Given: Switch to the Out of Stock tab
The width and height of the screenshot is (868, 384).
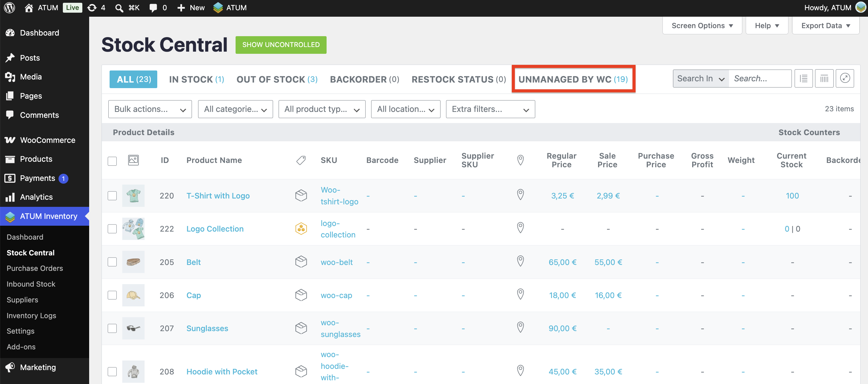Looking at the screenshot, I should (277, 79).
